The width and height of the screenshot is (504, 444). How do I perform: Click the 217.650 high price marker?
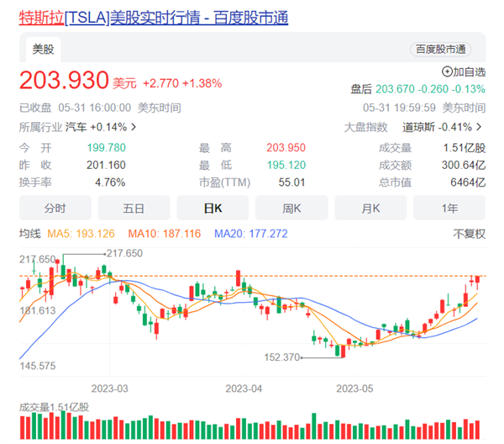tap(124, 253)
